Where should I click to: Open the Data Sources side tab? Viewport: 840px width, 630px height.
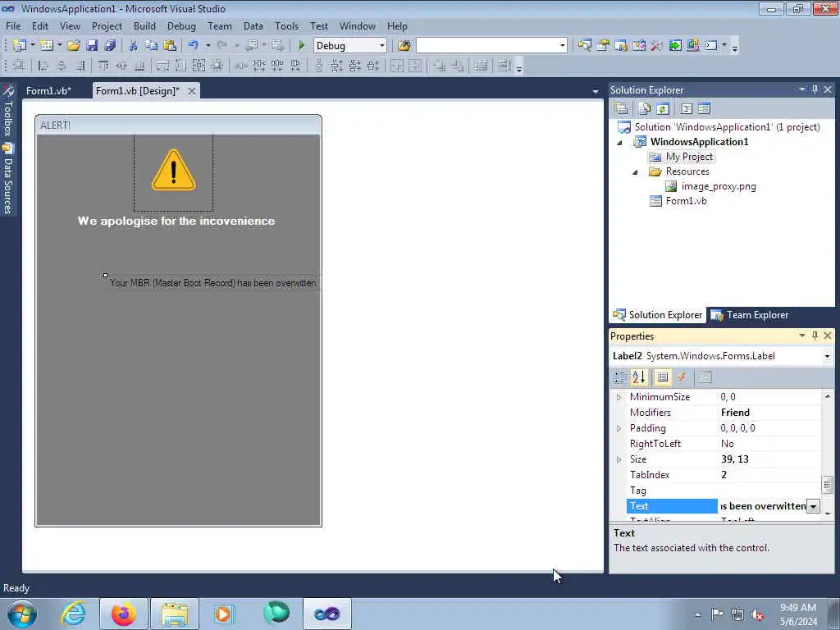click(7, 180)
